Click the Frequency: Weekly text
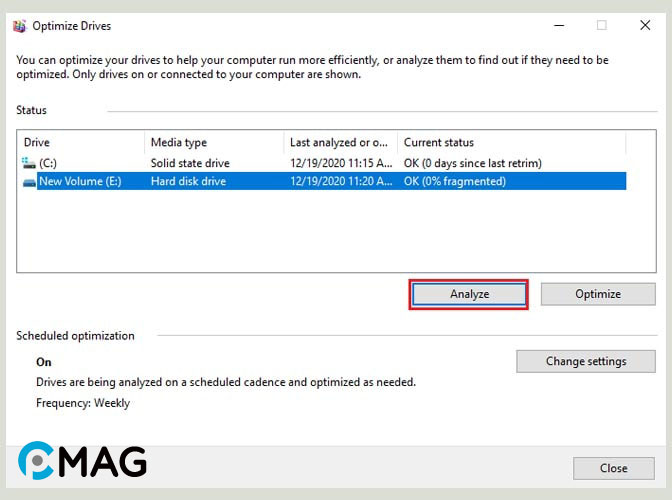 (83, 403)
